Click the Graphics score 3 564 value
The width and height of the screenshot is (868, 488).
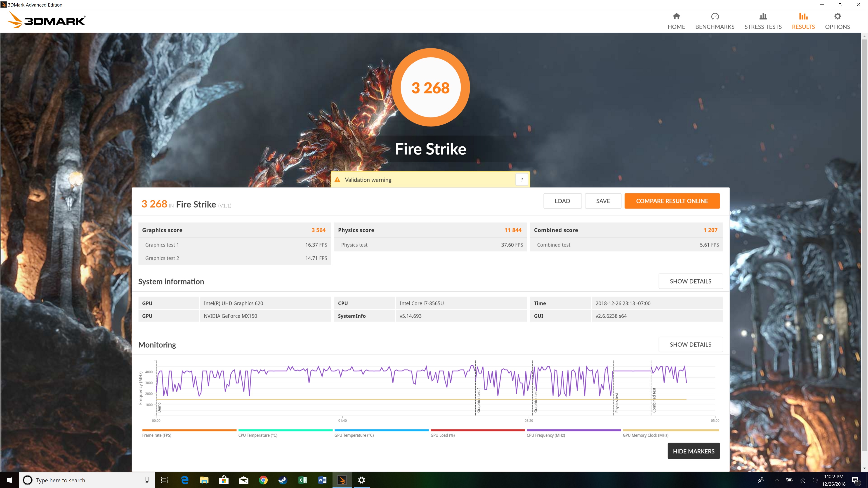[x=318, y=230]
